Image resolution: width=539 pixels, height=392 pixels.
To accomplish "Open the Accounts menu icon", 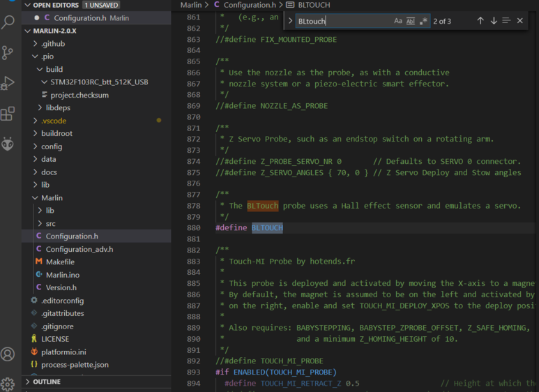I will click(x=8, y=354).
